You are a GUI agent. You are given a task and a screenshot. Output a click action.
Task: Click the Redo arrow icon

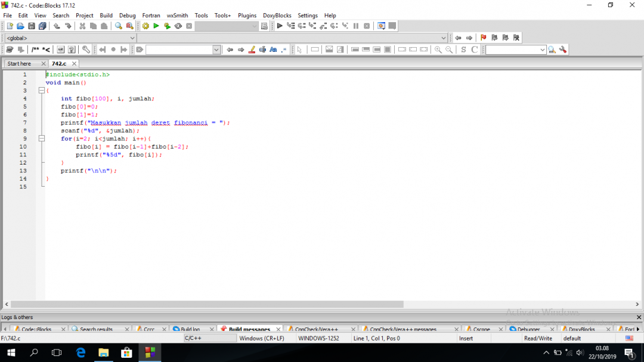coord(68,26)
